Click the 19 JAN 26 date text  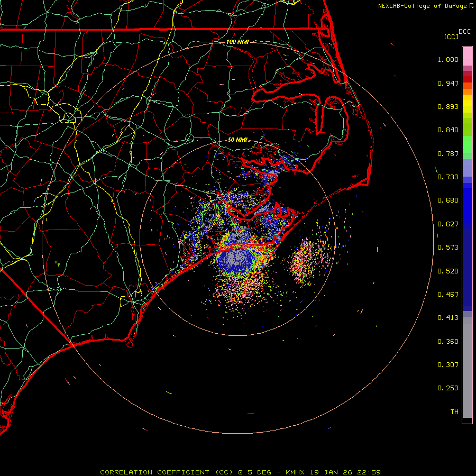pos(331,472)
